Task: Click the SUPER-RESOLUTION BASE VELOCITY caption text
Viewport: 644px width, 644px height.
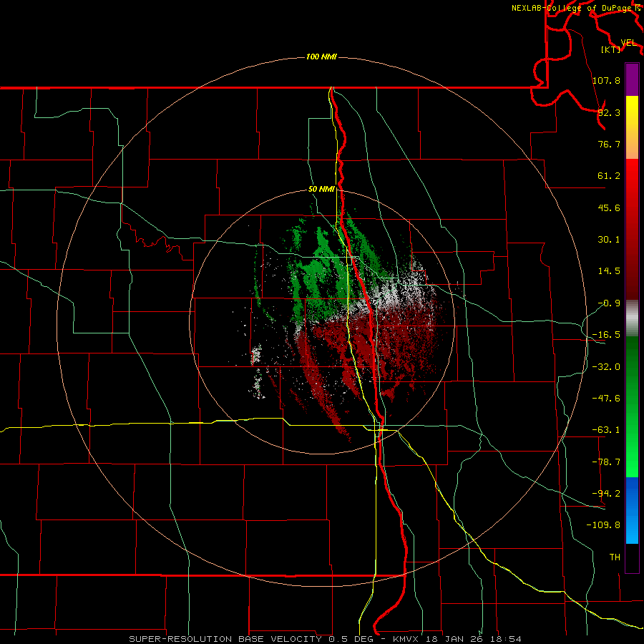Action: pos(227,639)
